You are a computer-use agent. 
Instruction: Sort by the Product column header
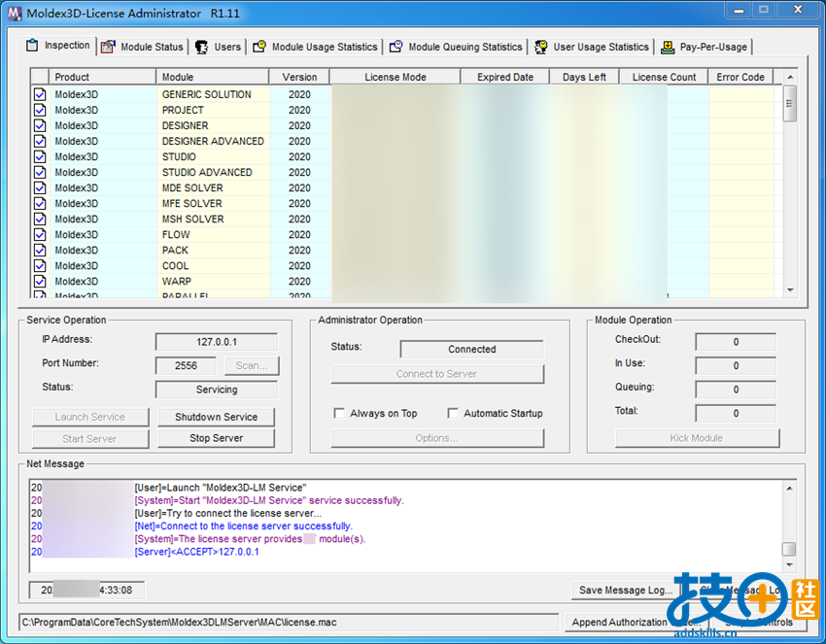[102, 77]
